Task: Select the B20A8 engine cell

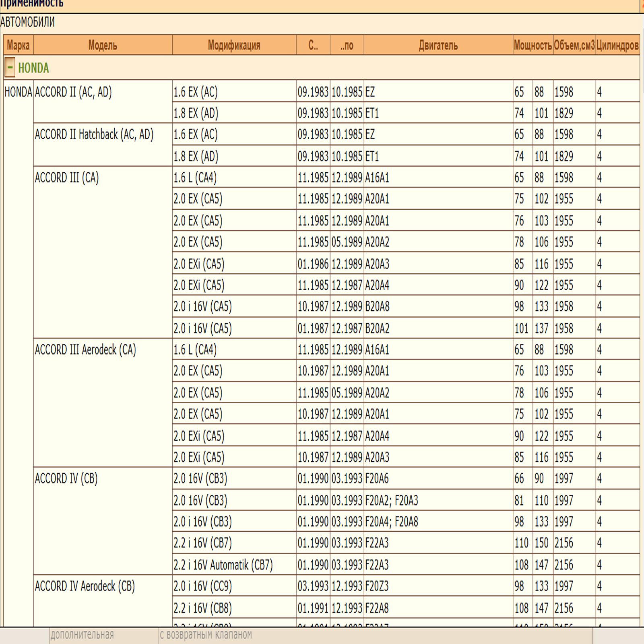Action: click(x=377, y=307)
